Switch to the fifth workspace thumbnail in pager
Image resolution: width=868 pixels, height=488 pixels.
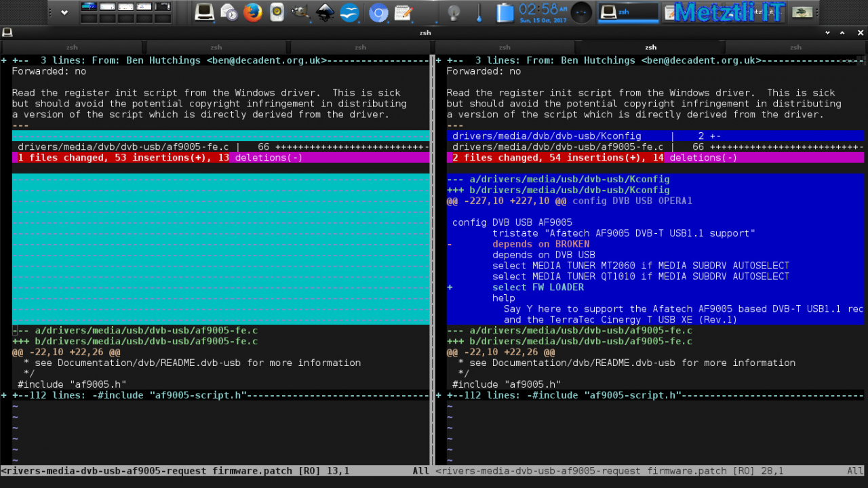coord(162,7)
